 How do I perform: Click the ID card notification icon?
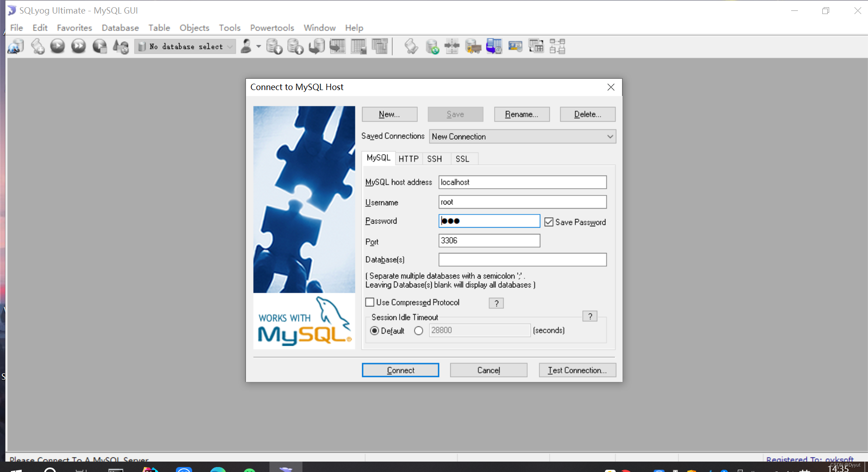(x=515, y=46)
